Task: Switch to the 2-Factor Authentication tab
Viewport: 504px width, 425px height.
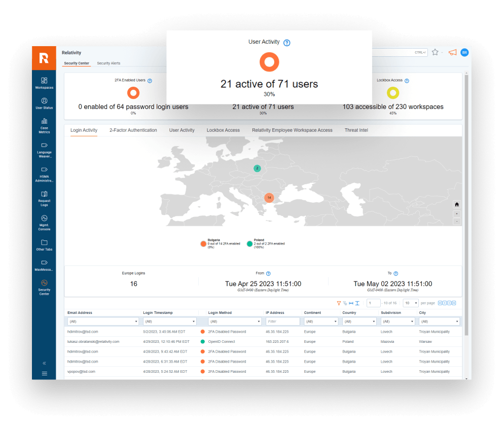Action: click(x=133, y=130)
